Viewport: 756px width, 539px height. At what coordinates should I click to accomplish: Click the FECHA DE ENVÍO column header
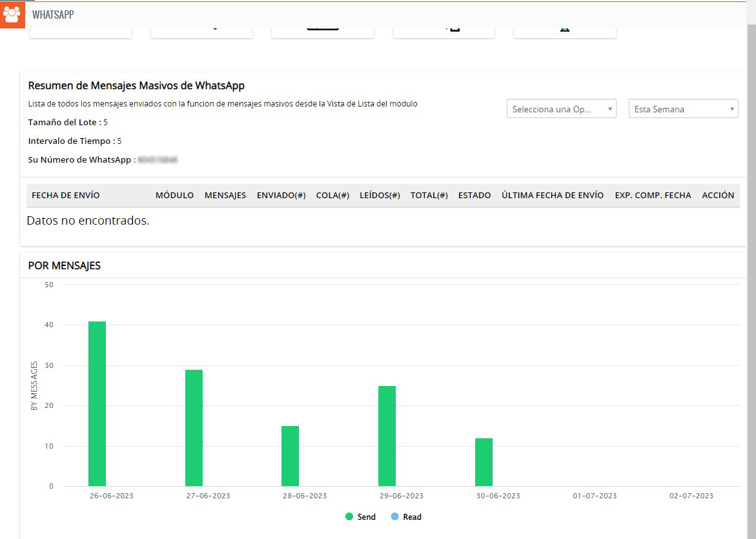(66, 195)
